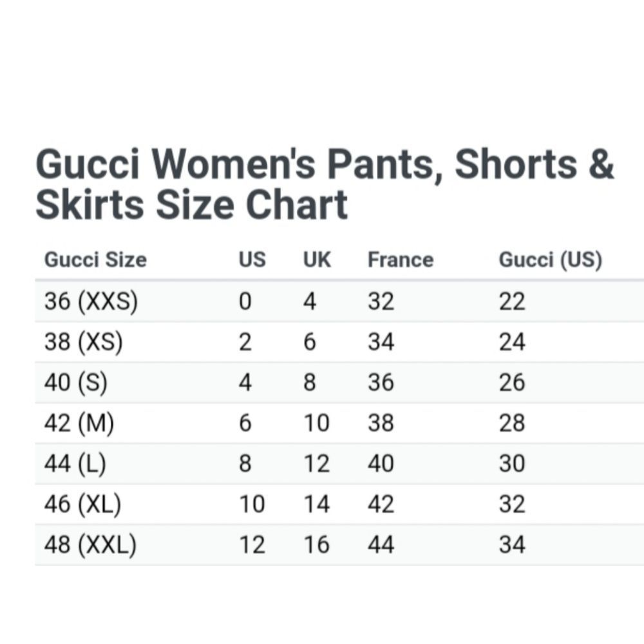This screenshot has width=644, height=644.
Task: Click UK size 16 in the XXL row
Action: point(316,545)
